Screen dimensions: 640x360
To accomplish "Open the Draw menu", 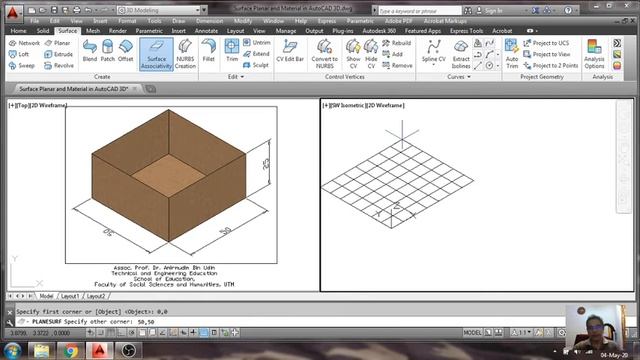I will click(178, 21).
